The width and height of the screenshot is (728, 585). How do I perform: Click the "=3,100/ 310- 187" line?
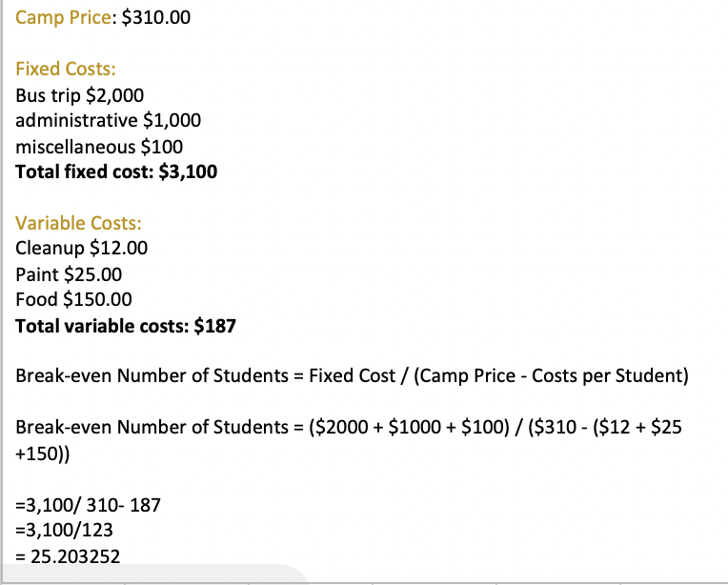[88, 504]
